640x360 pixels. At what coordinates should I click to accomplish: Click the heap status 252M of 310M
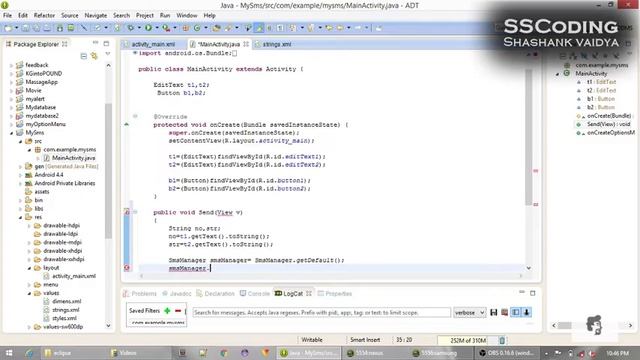468,340
